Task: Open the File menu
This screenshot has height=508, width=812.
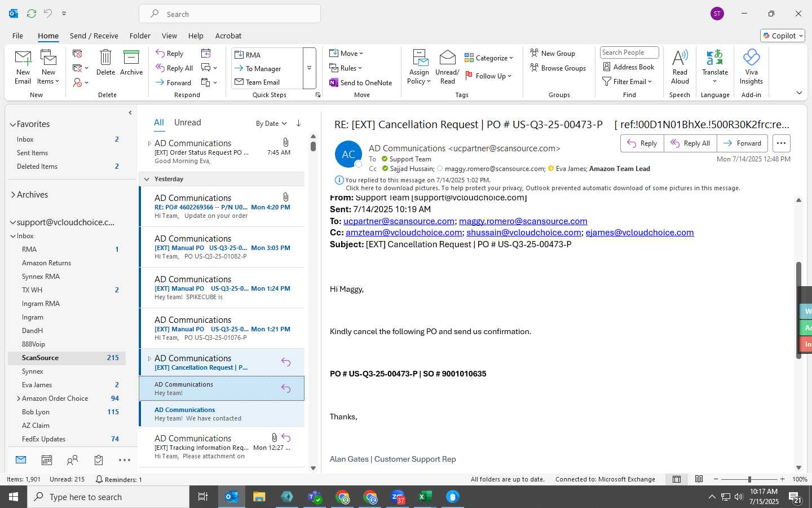Action: (17, 36)
